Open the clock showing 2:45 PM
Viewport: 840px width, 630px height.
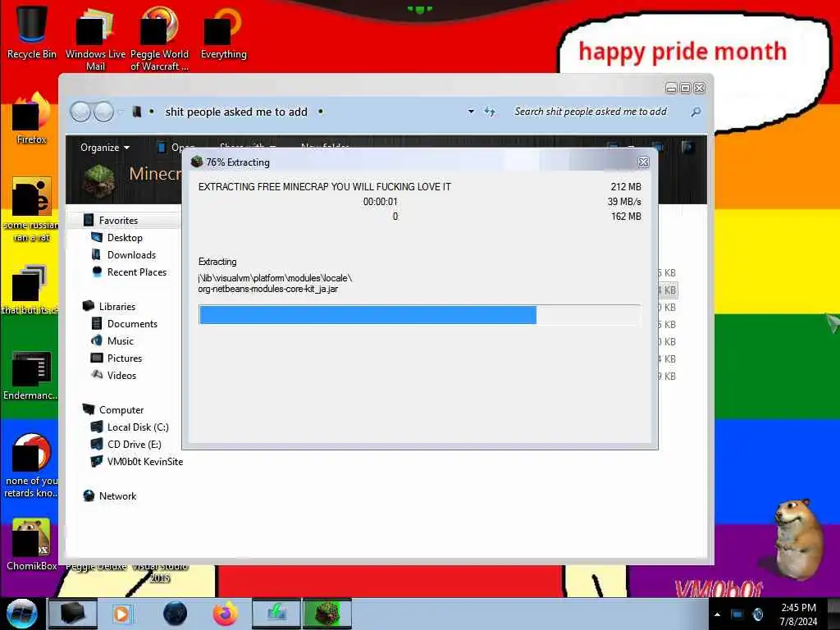[798, 614]
